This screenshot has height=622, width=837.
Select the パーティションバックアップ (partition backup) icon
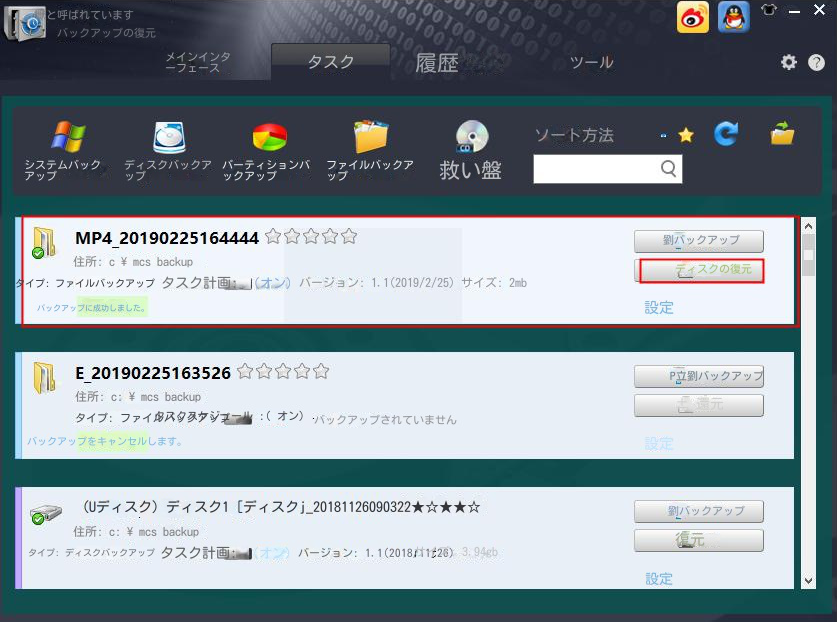point(270,137)
